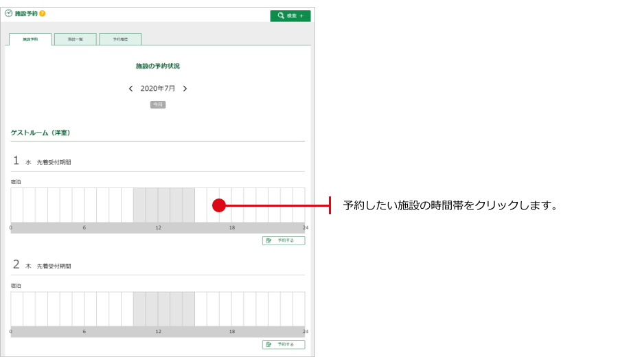Select the 18 o'clock slot on day 2 timeline
The image size is (618, 364).
[238, 309]
